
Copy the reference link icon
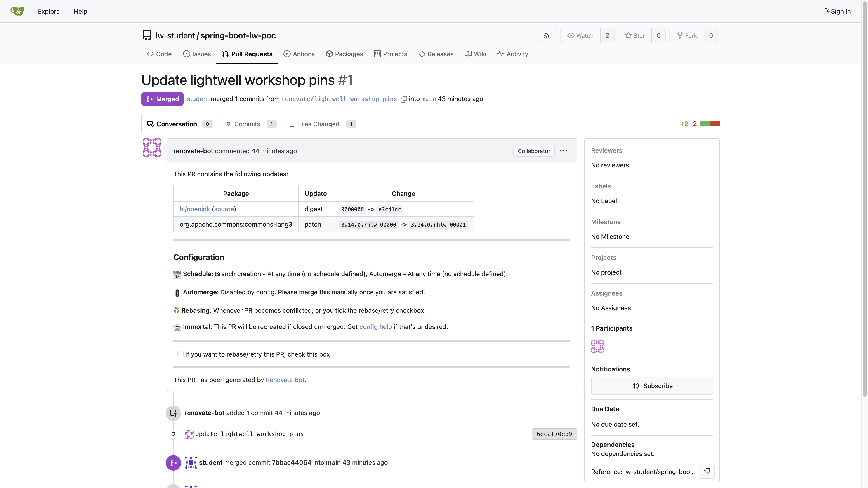[x=707, y=471]
